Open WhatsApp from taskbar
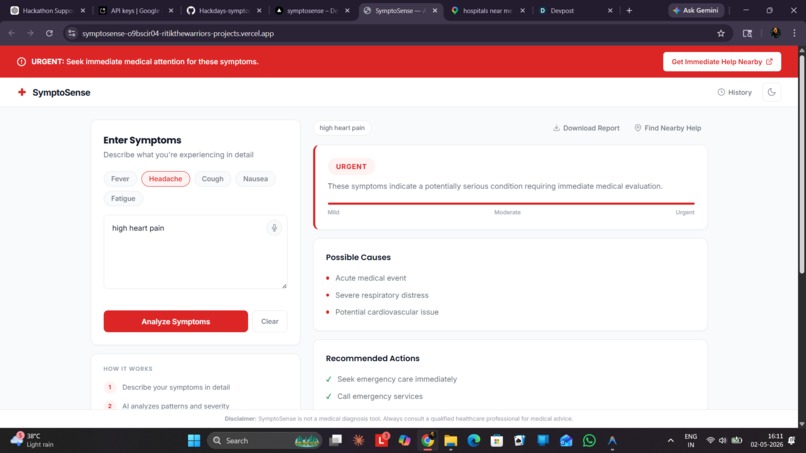 point(589,441)
